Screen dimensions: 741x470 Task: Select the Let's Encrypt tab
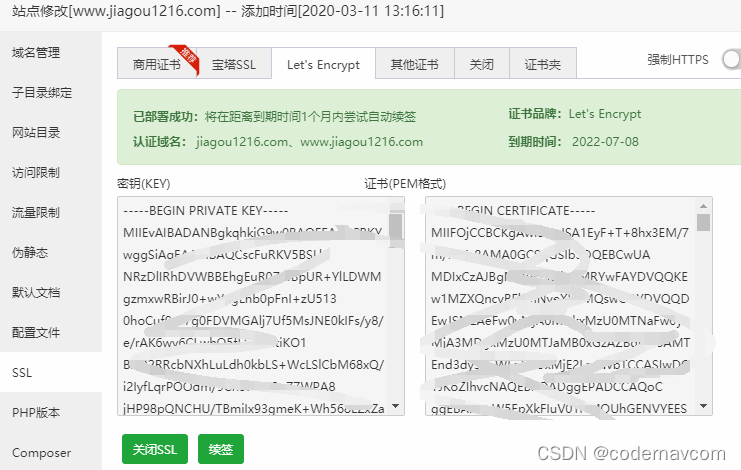(324, 64)
